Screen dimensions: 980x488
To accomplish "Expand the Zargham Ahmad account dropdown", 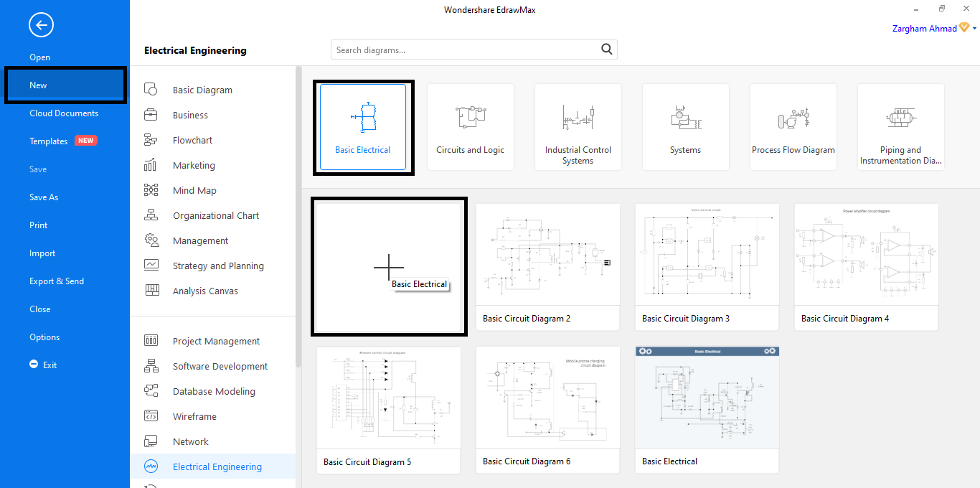I will point(974,28).
